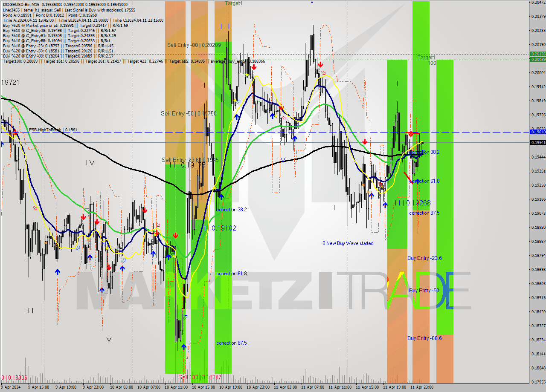Click the 'Target1' label at chart top
The image size is (546, 392).
coord(234,3)
